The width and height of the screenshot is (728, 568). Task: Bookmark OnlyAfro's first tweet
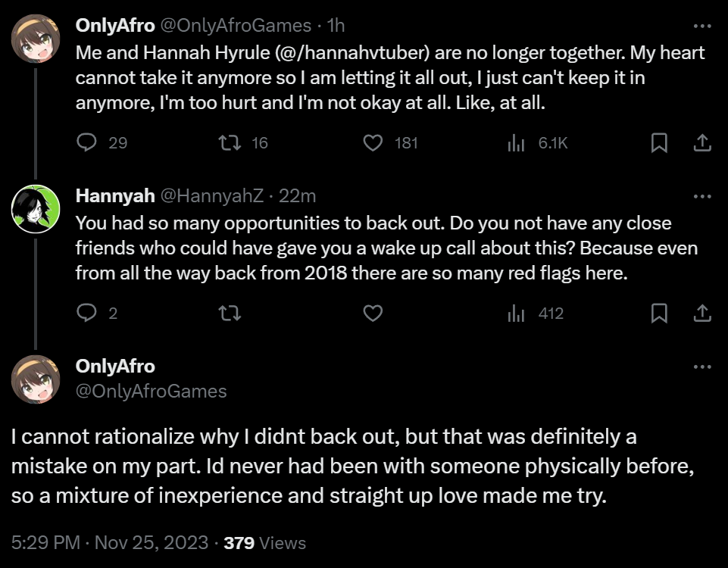point(659,142)
